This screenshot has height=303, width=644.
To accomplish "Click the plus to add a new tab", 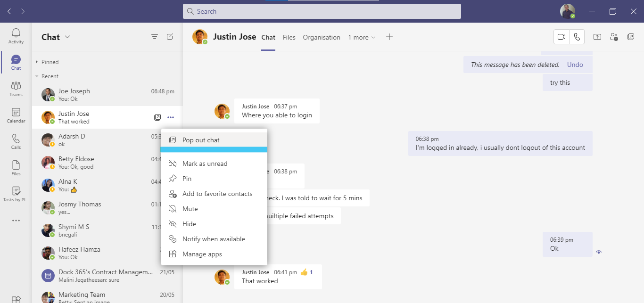I will (x=389, y=37).
